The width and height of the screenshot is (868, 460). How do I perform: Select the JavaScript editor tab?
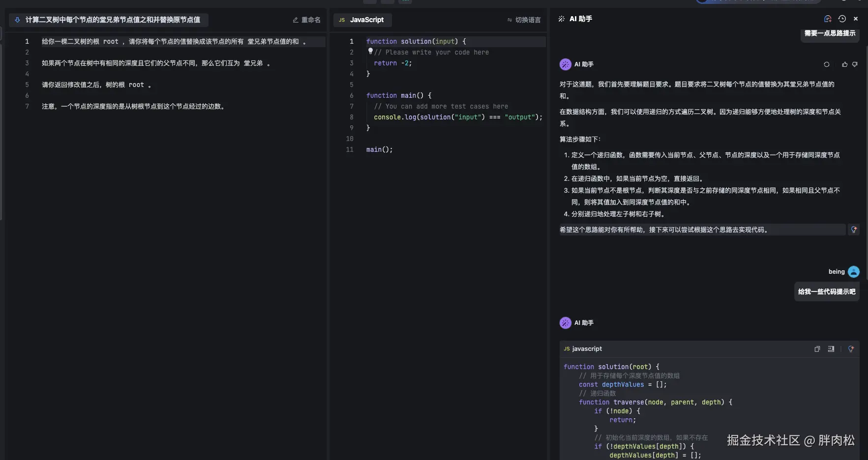(x=362, y=20)
